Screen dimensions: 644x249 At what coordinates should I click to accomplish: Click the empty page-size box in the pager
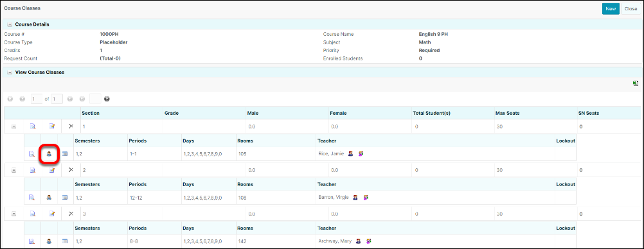pyautogui.click(x=95, y=99)
